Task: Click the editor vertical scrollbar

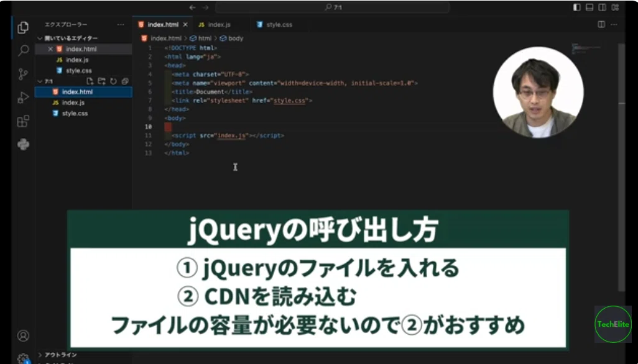Action: [x=621, y=166]
